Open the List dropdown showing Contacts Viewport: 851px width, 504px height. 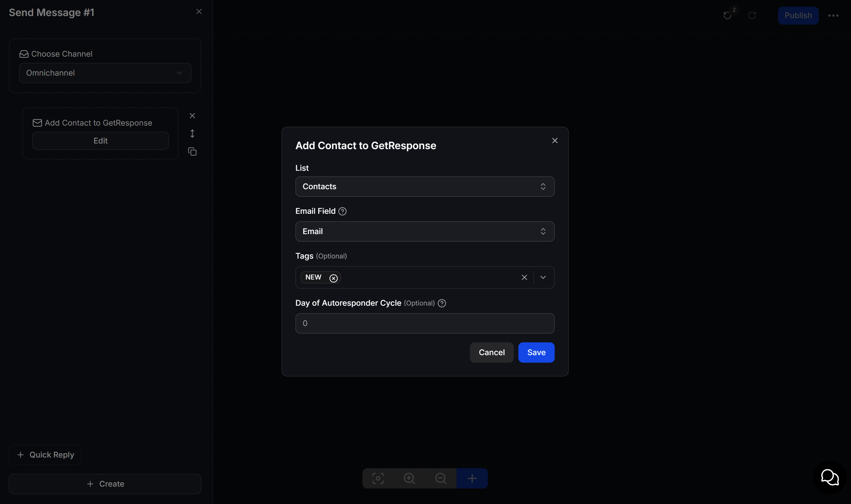pos(425,187)
